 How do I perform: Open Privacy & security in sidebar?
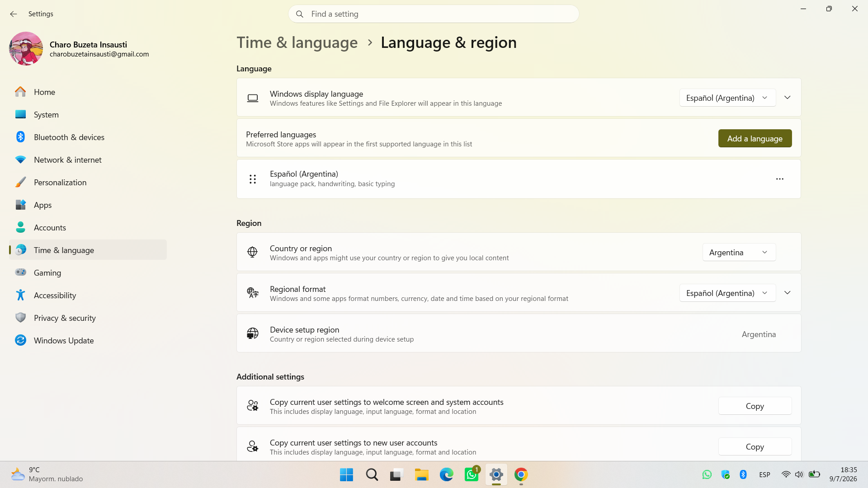point(88,318)
